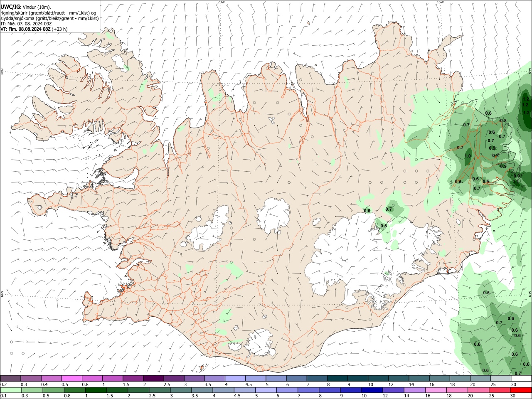This screenshot has height=399, width=532.
Task: Click the '20W' longitude label at top
Action: [x=221, y=2]
